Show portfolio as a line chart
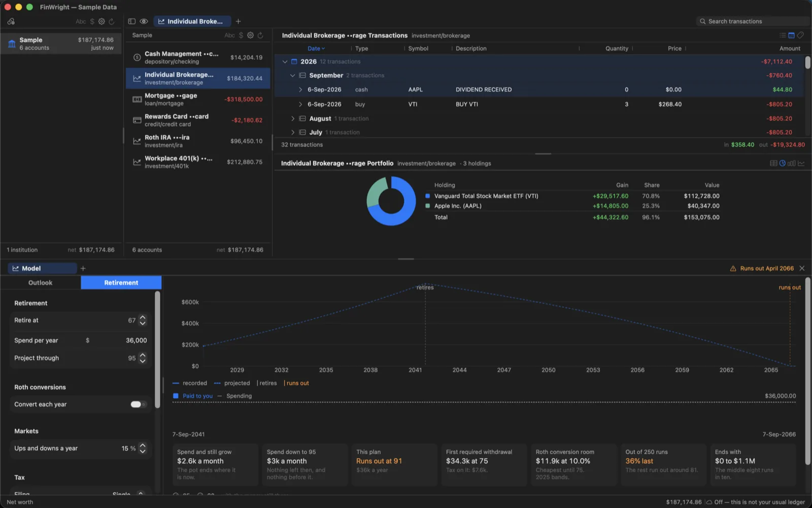The width and height of the screenshot is (812, 508). 801,163
